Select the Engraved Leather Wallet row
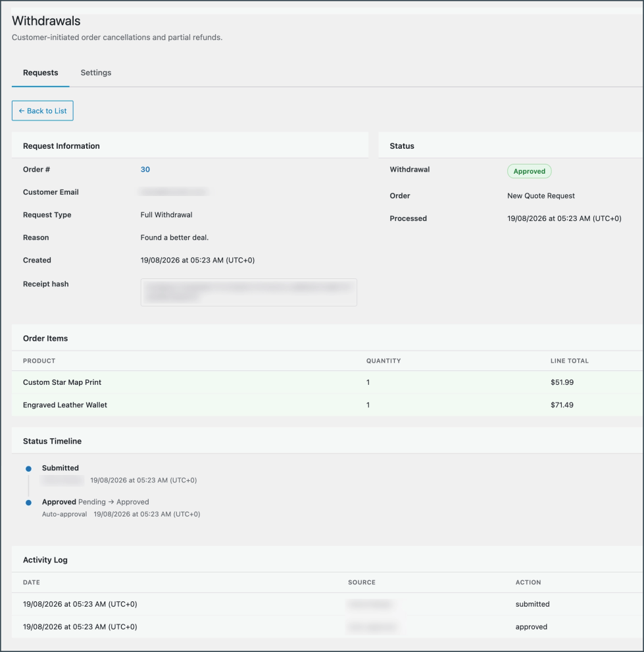Image resolution: width=644 pixels, height=652 pixels. [x=327, y=405]
